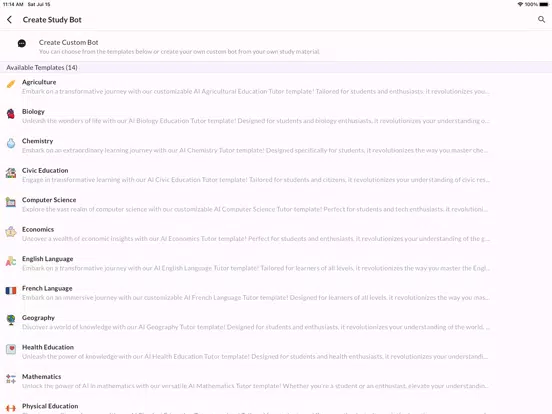
Task: Select the Biology heart icon
Action: 11,113
